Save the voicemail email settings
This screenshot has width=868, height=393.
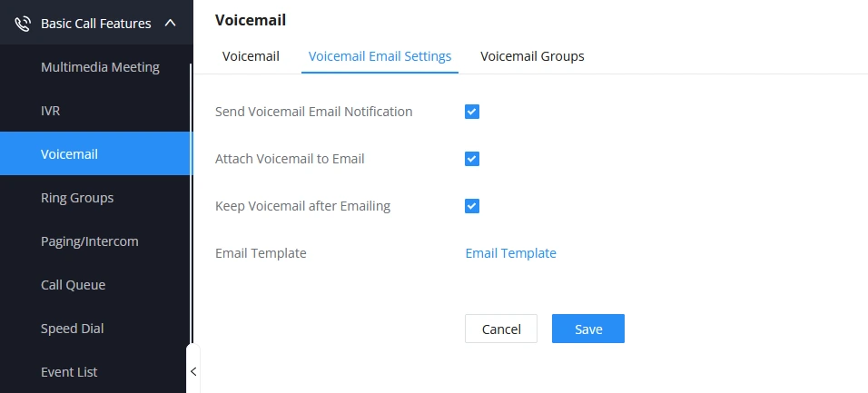pos(587,329)
